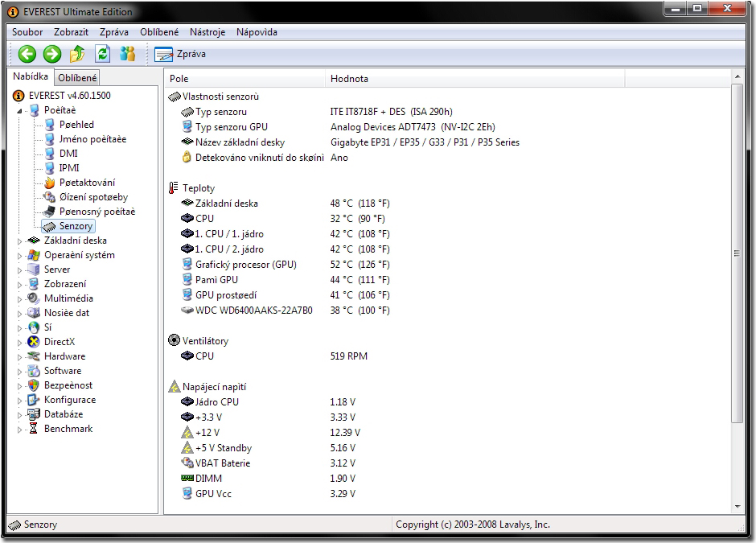Open the Soubor menu
This screenshot has height=543, width=756.
(x=27, y=32)
